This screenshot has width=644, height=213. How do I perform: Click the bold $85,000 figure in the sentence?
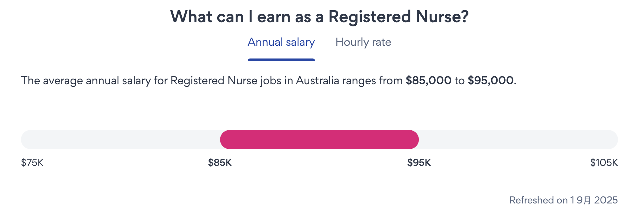[428, 80]
